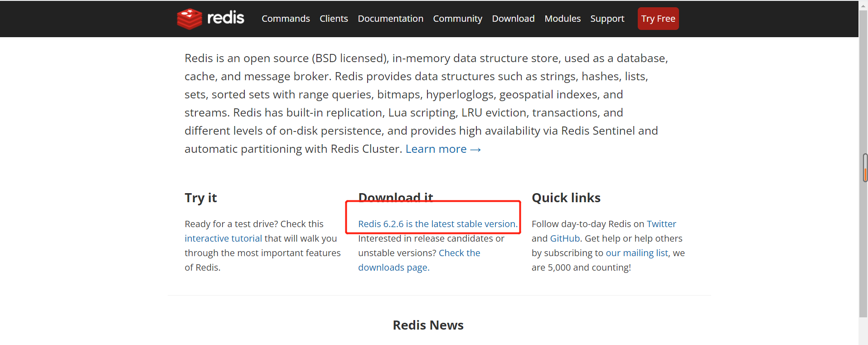868x345 pixels.
Task: Open the Clients page
Action: pos(334,19)
